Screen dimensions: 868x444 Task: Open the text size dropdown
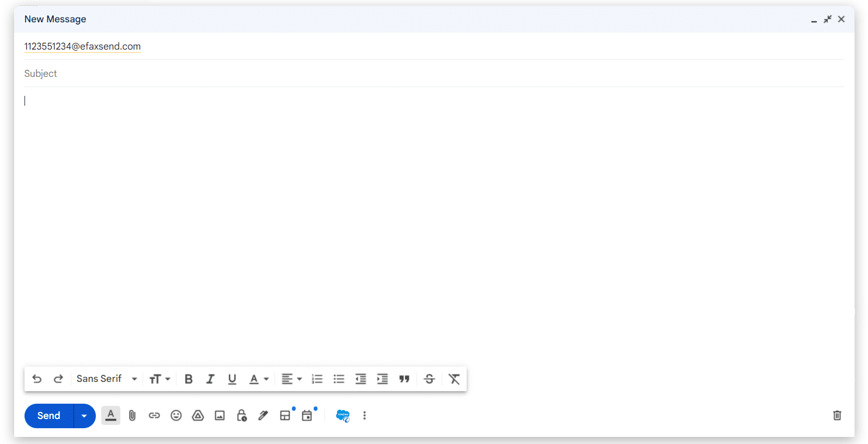click(160, 379)
